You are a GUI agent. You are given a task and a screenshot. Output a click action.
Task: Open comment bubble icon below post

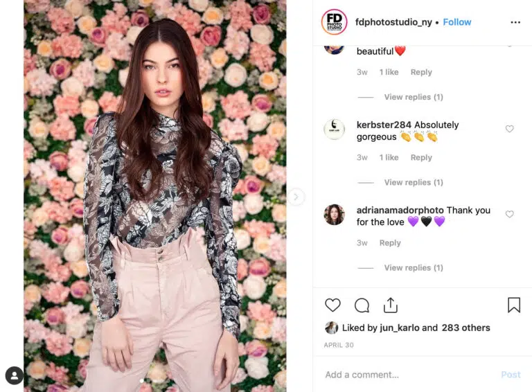coord(362,305)
